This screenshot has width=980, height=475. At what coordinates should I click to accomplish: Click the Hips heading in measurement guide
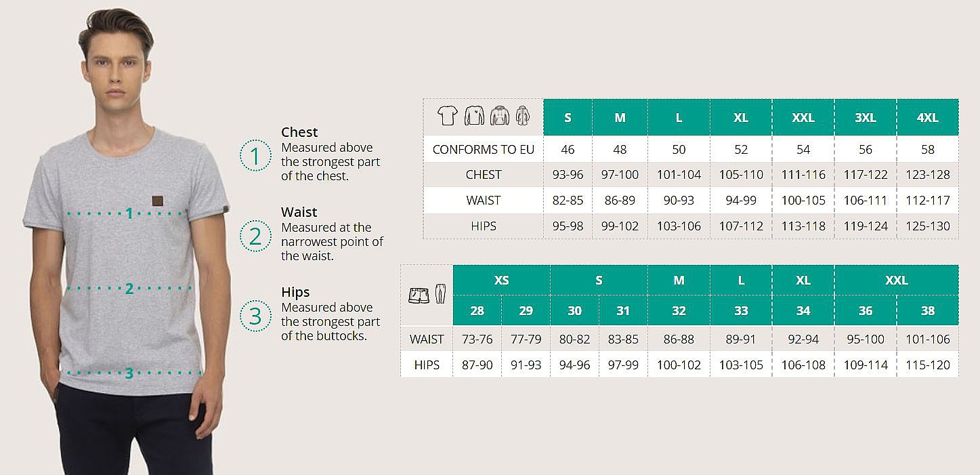[x=295, y=292]
